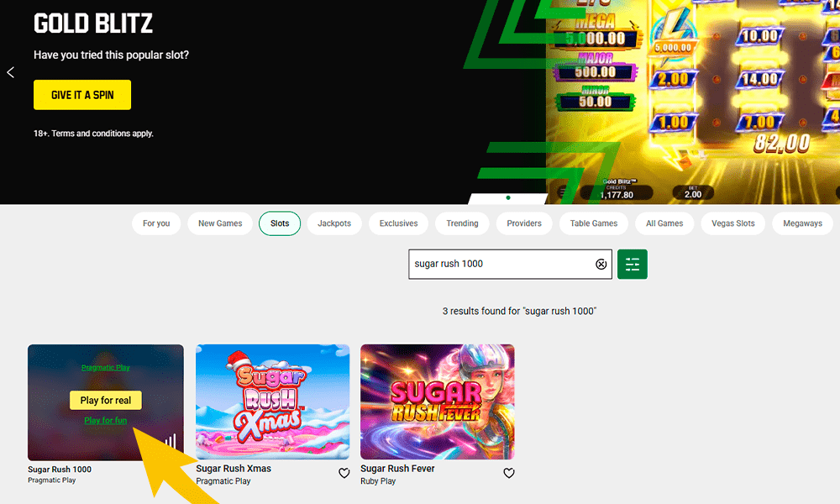Select the Megaways category
Screen dimensions: 840x504
tap(802, 223)
